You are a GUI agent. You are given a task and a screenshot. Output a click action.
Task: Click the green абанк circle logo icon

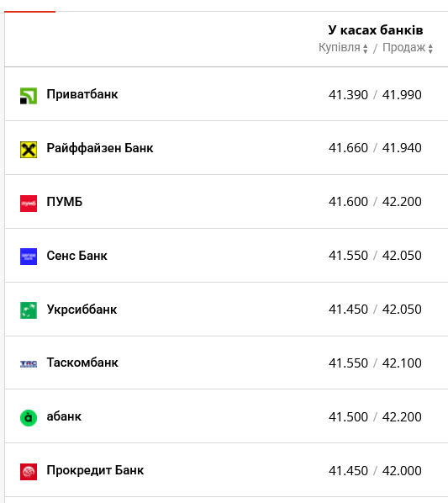tap(29, 418)
